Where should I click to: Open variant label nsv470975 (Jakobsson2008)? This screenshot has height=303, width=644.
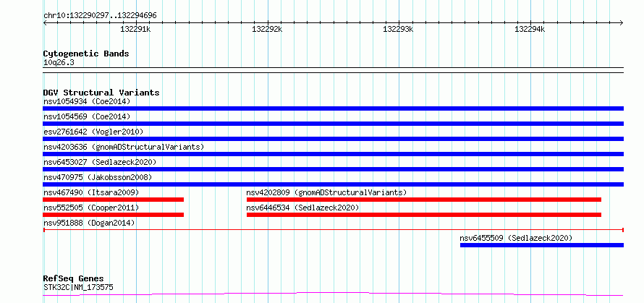coord(98,177)
